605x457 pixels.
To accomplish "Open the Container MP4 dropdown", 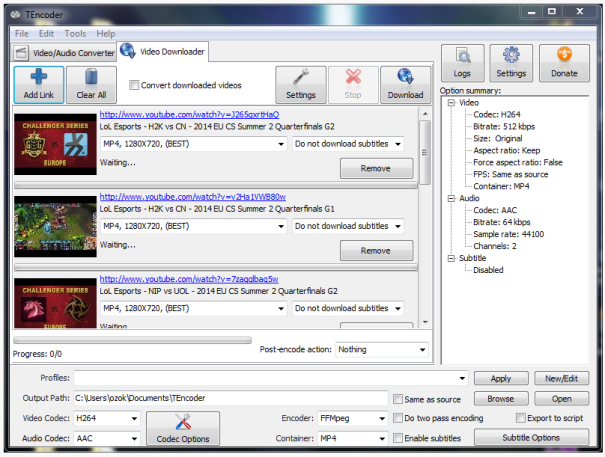I will [x=352, y=438].
